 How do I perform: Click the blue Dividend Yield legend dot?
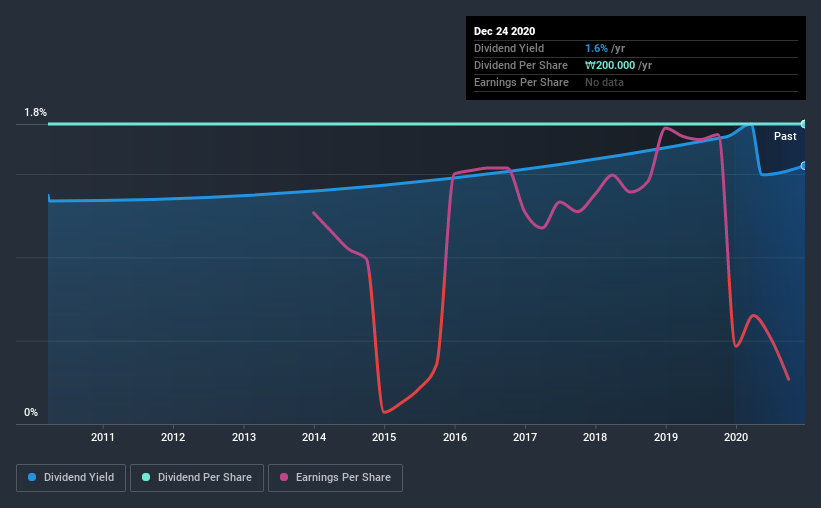(32, 477)
